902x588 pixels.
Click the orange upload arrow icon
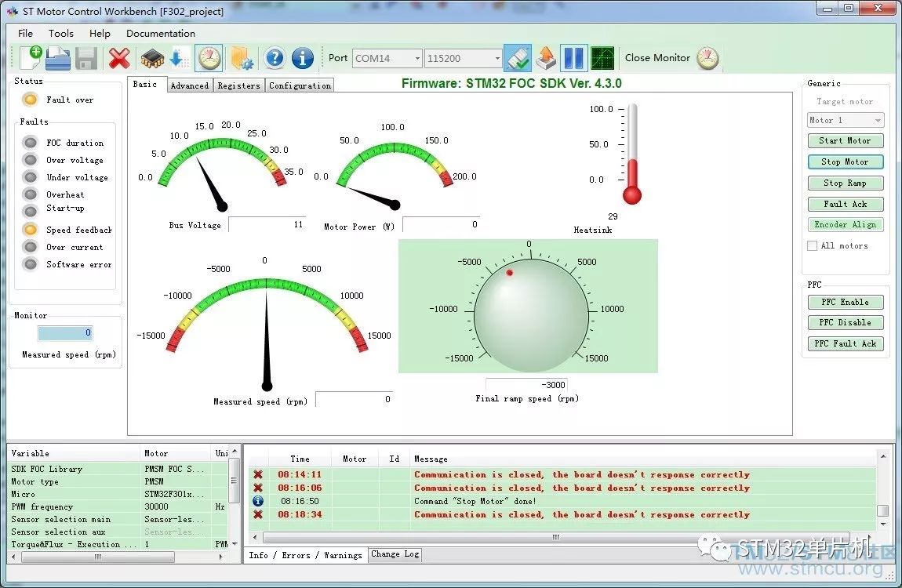(546, 58)
